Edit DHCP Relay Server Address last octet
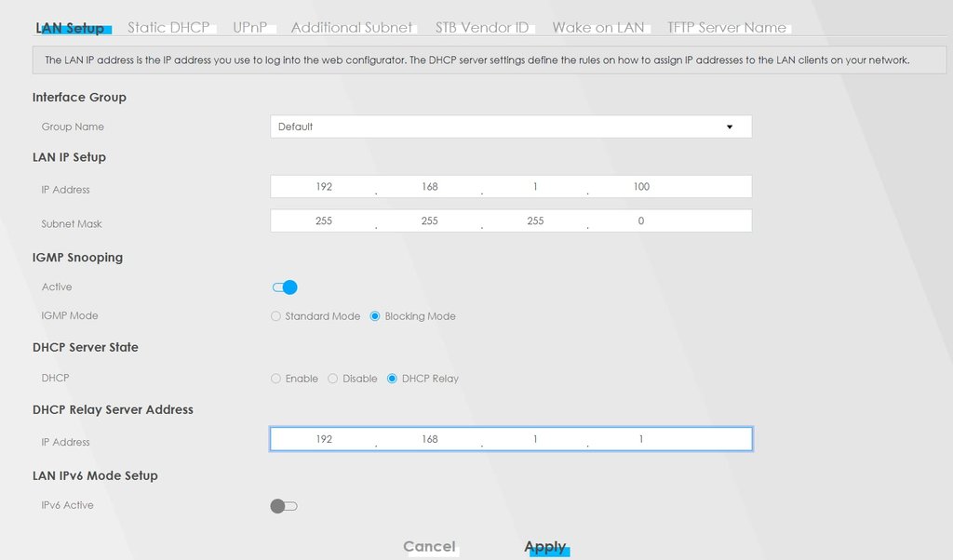The image size is (953, 560). 641,439
